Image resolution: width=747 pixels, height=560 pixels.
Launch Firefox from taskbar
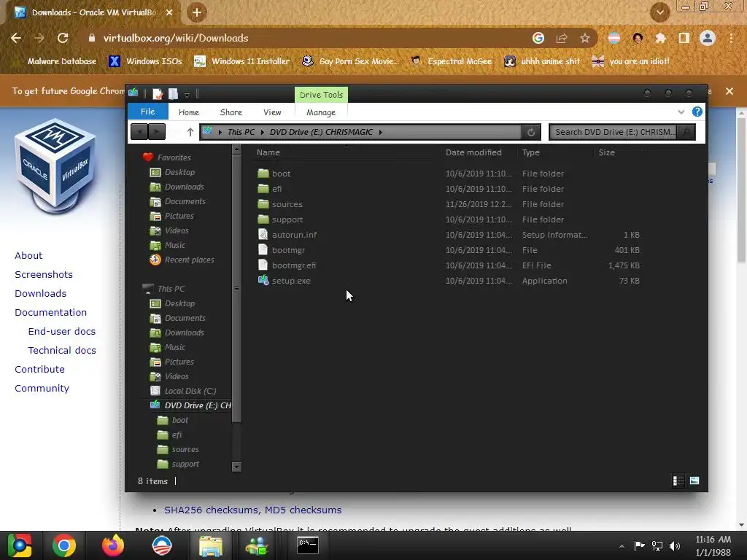[113, 545]
